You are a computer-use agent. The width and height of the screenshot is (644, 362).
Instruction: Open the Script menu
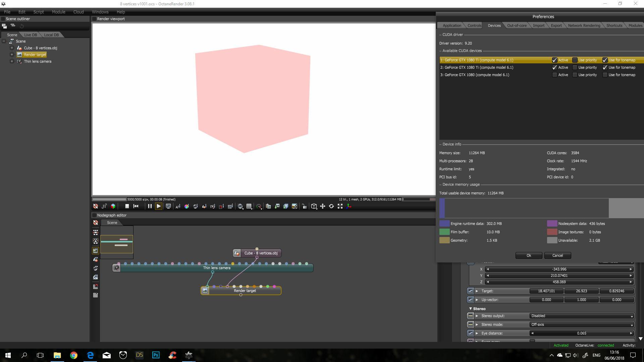tap(39, 12)
